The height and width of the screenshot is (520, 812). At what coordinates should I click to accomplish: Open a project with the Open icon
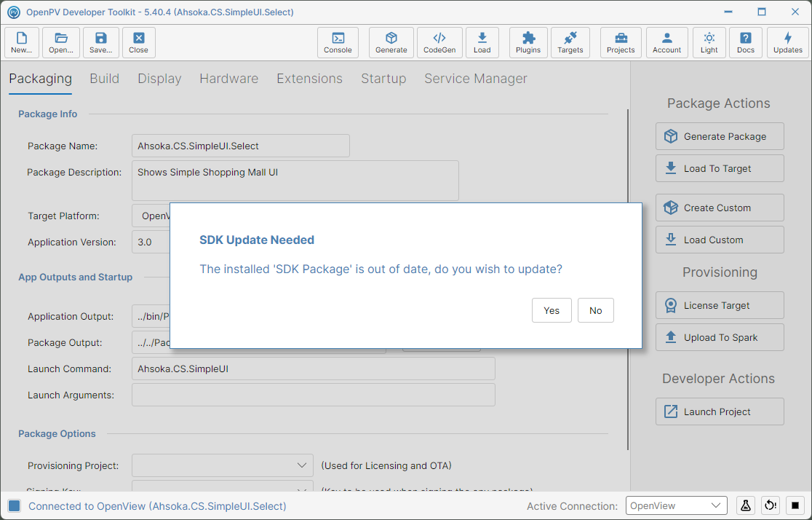coord(61,42)
